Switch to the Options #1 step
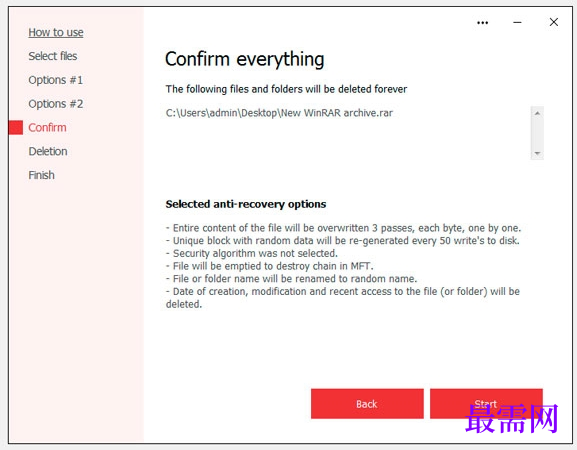 coord(56,80)
